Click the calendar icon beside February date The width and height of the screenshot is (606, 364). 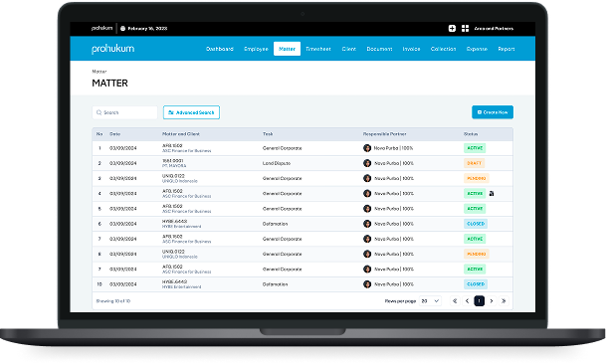(123, 28)
